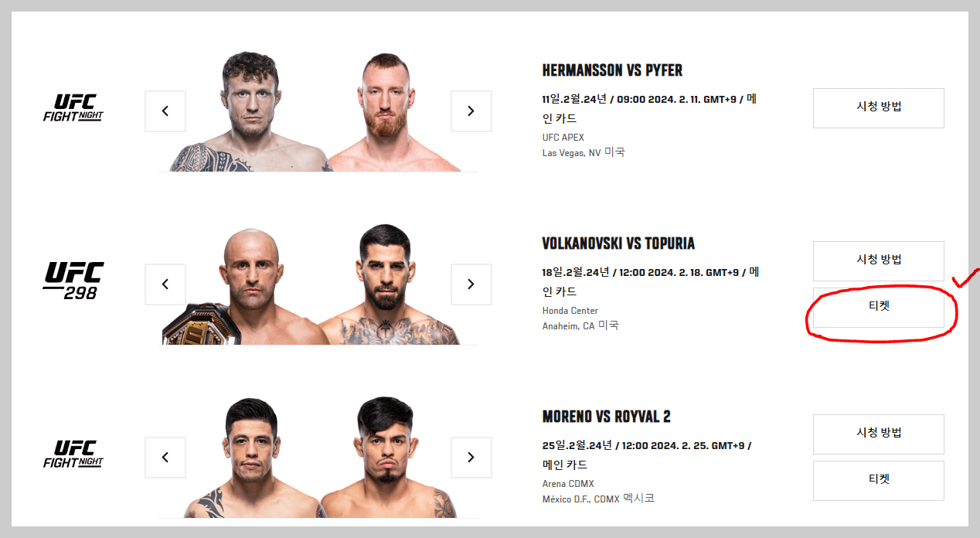The image size is (980, 538).
Task: Open the Hermansson vs Pyfer fighter image
Action: (318, 108)
